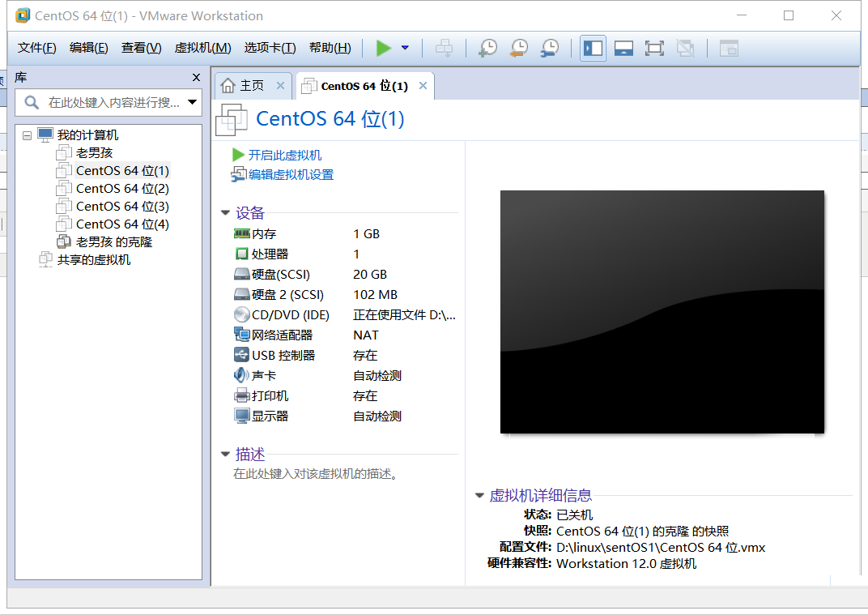The image size is (868, 615).
Task: Open the snapshot manager icon
Action: pyautogui.click(x=549, y=49)
